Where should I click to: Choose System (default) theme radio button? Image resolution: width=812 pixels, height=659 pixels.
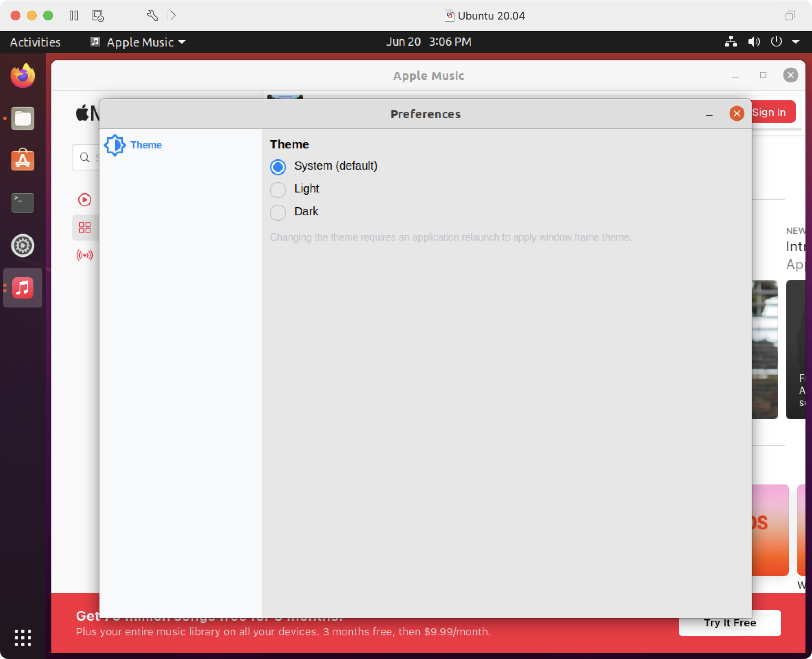point(278,166)
